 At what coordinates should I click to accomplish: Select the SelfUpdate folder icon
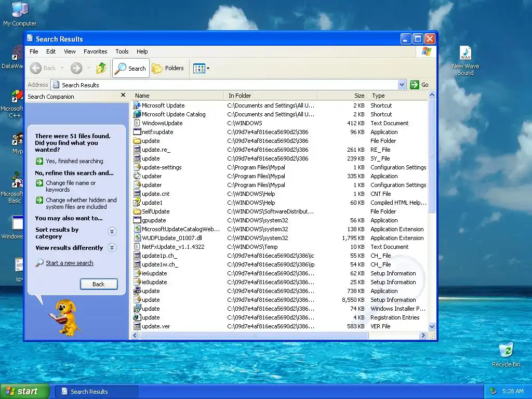click(x=137, y=211)
